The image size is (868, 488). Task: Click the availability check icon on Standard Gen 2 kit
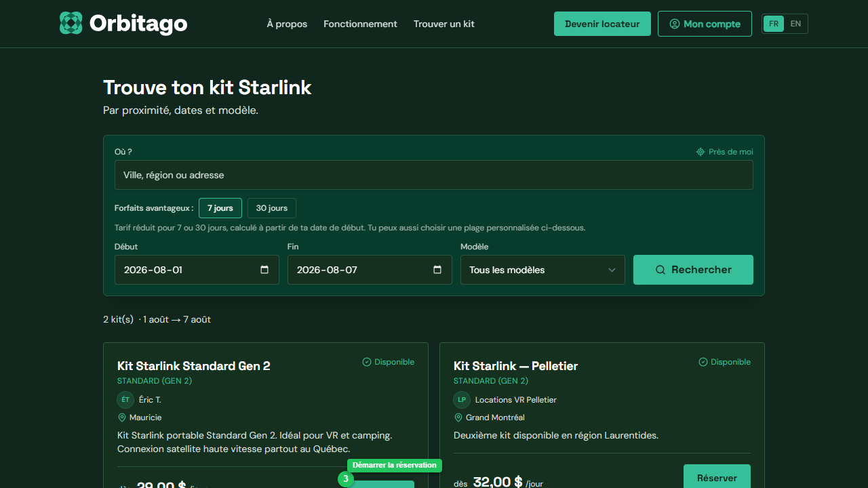(367, 362)
